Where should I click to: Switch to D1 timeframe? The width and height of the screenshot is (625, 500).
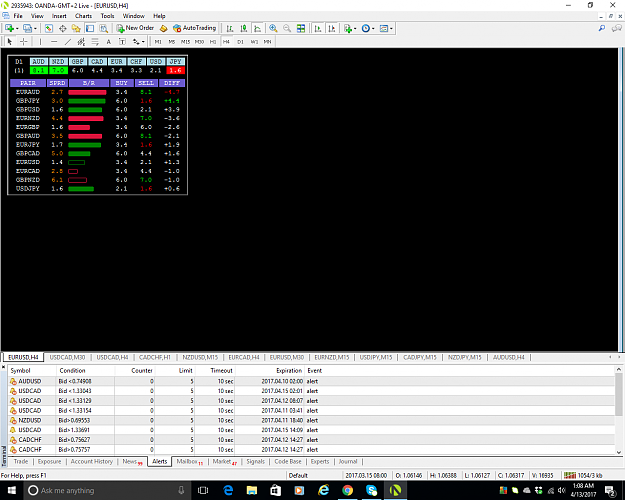pos(240,41)
